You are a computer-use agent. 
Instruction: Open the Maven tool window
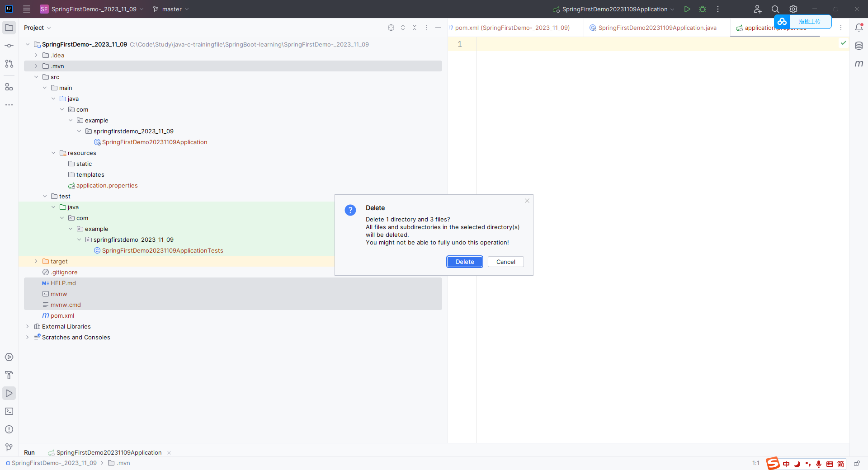point(859,64)
